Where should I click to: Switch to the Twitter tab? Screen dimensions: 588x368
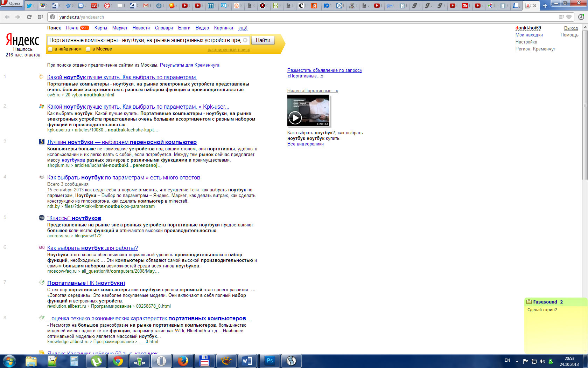[29, 6]
